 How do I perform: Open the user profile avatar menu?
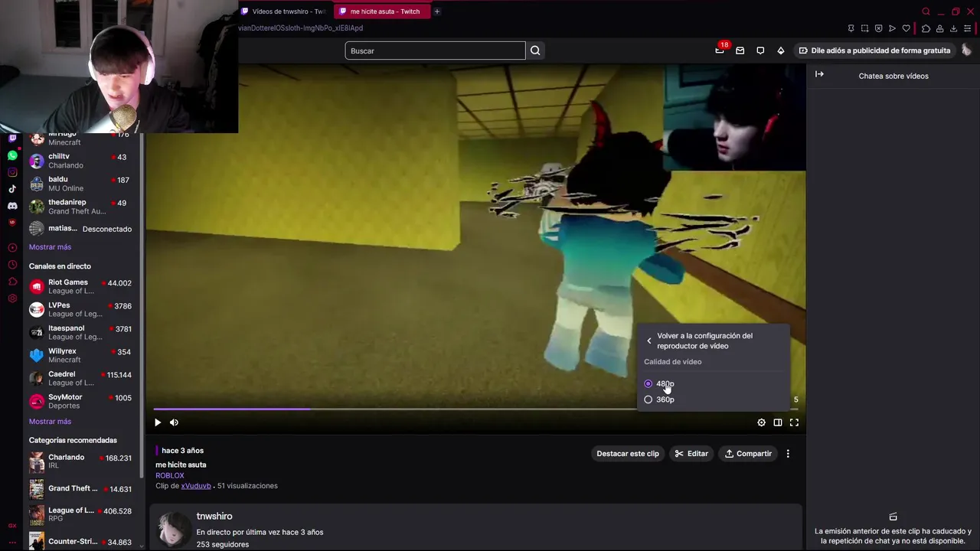tap(966, 51)
